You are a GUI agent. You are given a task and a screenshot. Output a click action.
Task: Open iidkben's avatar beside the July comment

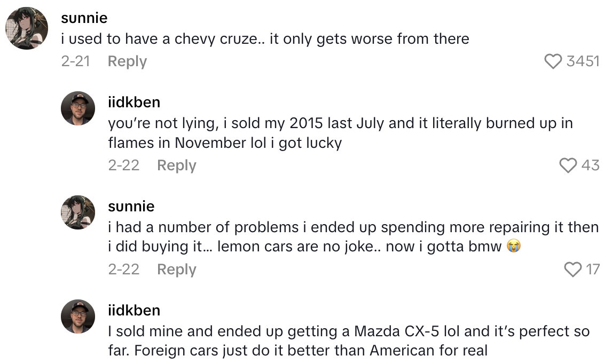pyautogui.click(x=78, y=108)
